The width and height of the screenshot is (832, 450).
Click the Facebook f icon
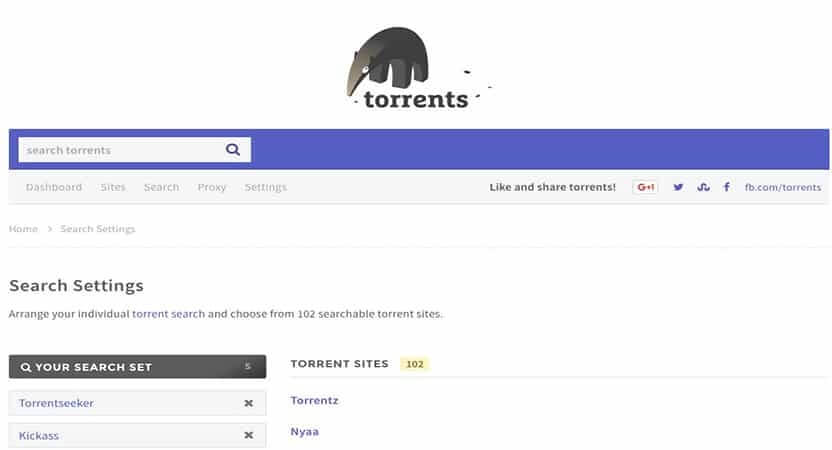point(726,187)
